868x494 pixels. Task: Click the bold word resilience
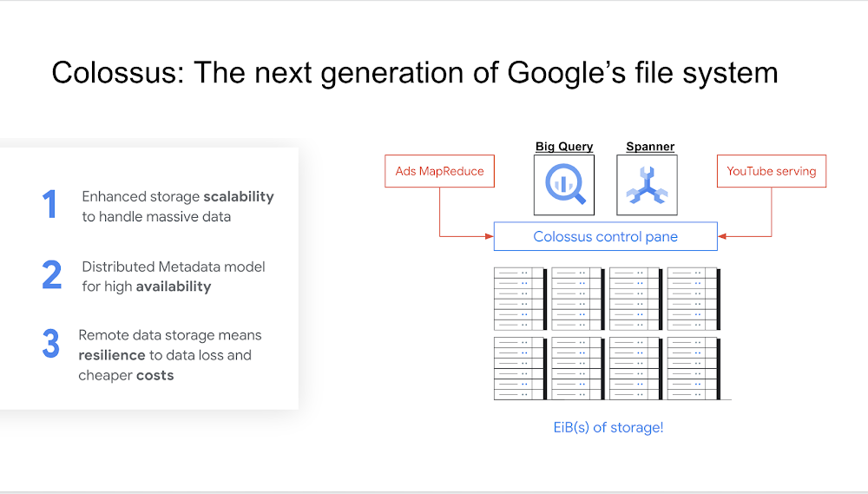click(112, 355)
